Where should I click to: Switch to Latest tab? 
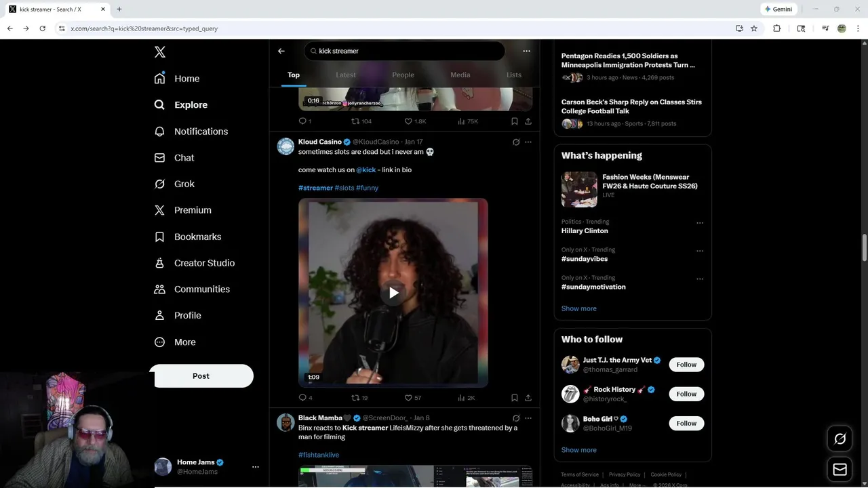point(346,75)
